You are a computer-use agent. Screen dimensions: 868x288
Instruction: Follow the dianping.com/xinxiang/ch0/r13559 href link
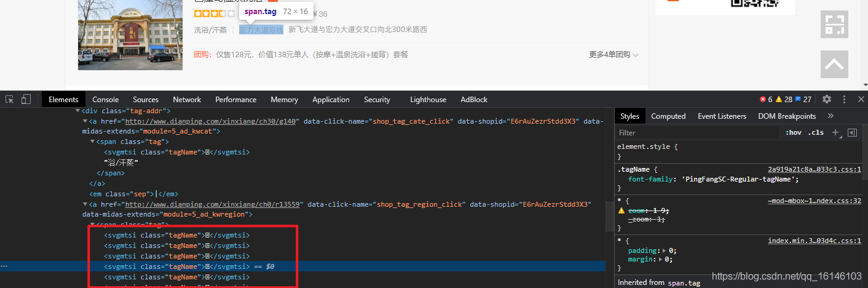213,204
